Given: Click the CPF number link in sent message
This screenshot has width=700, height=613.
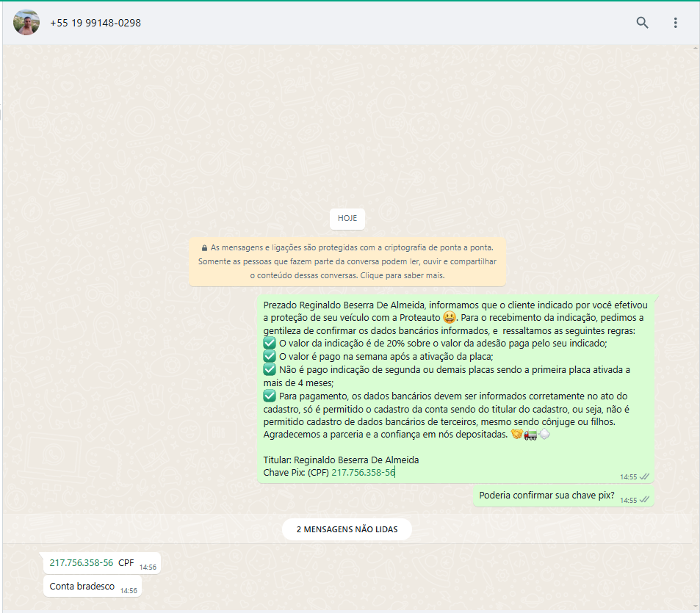Looking at the screenshot, I should click(x=363, y=472).
